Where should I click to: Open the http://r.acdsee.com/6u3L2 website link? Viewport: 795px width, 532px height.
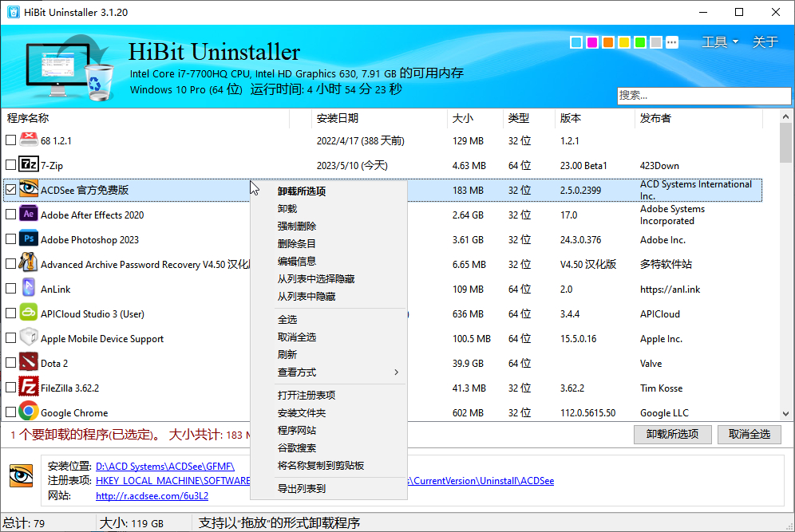coord(152,496)
